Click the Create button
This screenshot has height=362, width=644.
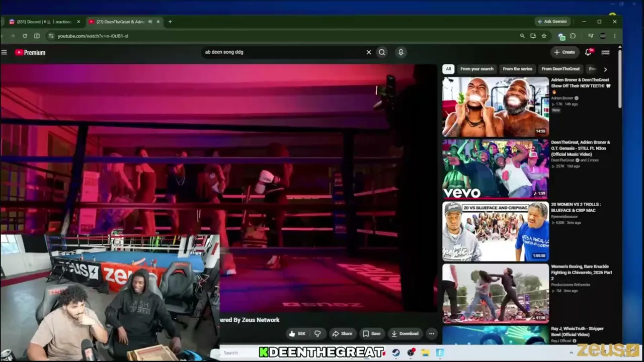[x=565, y=52]
